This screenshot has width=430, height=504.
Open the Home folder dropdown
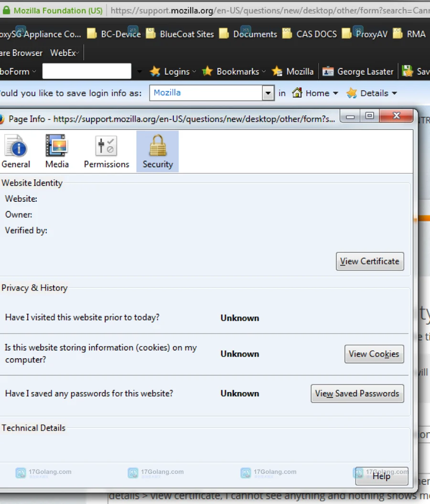315,93
